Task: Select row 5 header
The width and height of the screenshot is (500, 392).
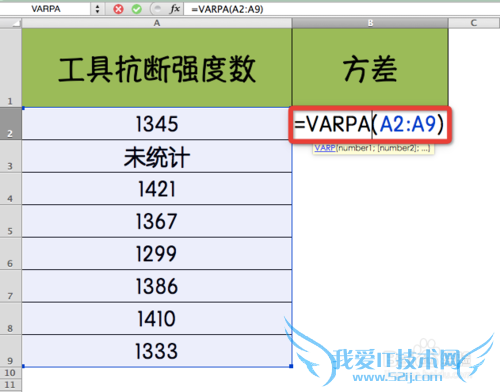Action: point(11,221)
